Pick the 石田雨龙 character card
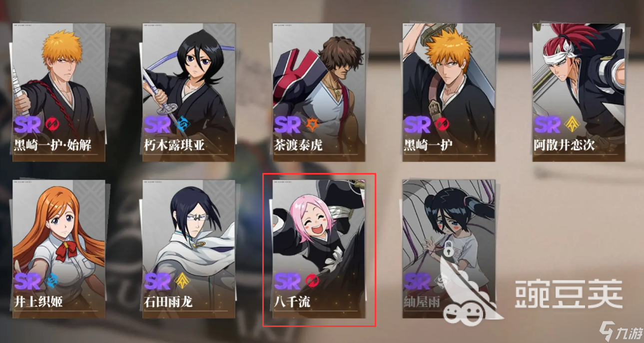644x343 pixels. point(189,249)
